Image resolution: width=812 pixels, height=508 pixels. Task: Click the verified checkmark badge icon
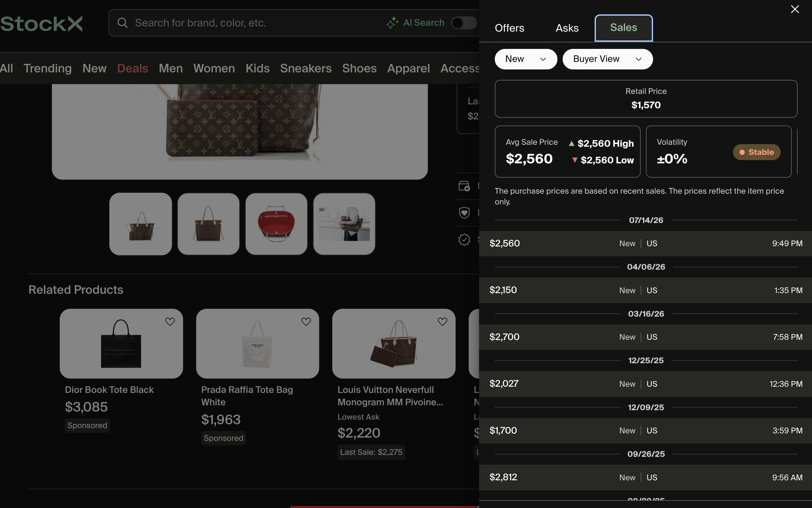point(464,240)
